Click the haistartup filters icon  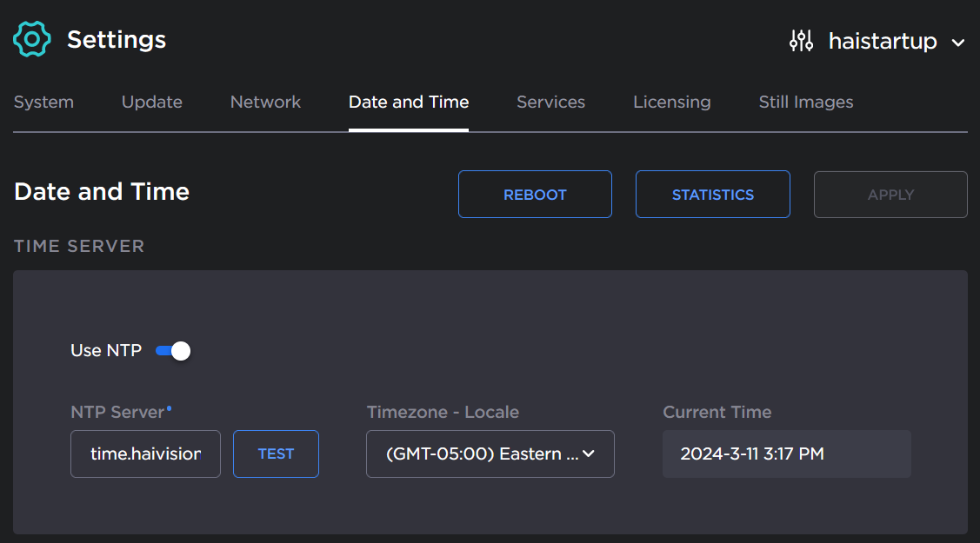pyautogui.click(x=801, y=40)
